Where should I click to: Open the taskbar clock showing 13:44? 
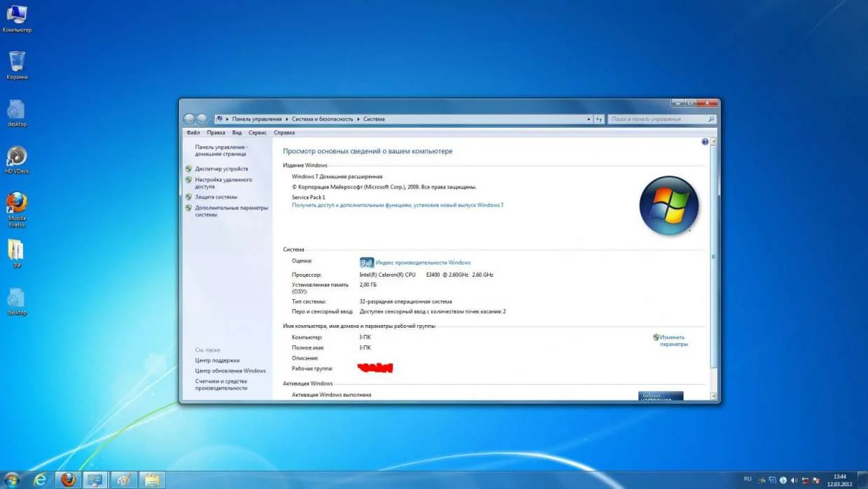(x=839, y=480)
